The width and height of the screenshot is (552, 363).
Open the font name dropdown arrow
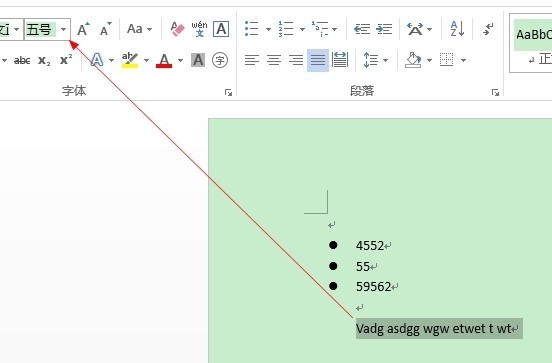point(16,29)
